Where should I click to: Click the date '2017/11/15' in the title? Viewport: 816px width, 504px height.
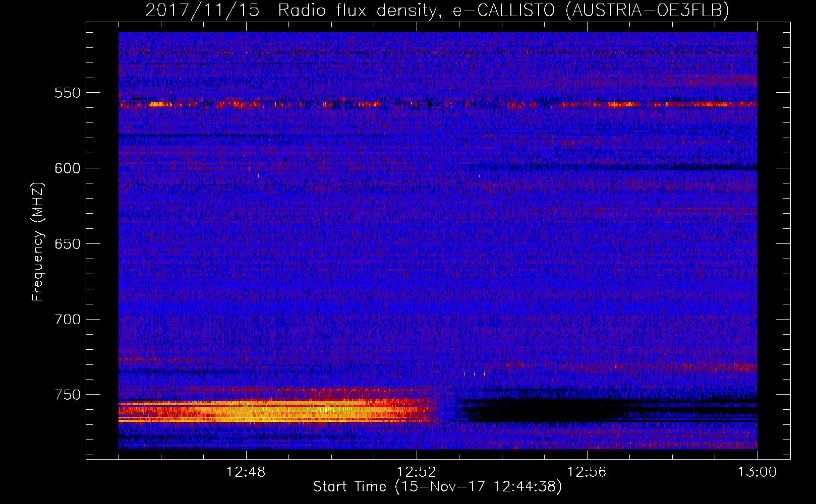click(202, 11)
